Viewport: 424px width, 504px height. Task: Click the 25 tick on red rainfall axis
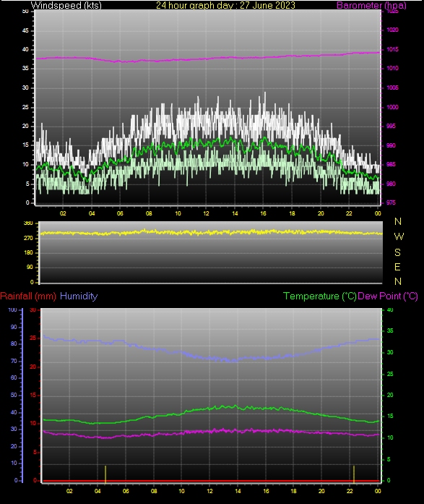pyautogui.click(x=33, y=338)
